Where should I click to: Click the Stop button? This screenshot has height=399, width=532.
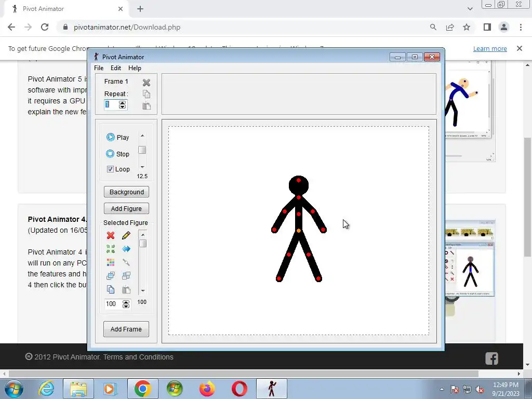pyautogui.click(x=118, y=154)
